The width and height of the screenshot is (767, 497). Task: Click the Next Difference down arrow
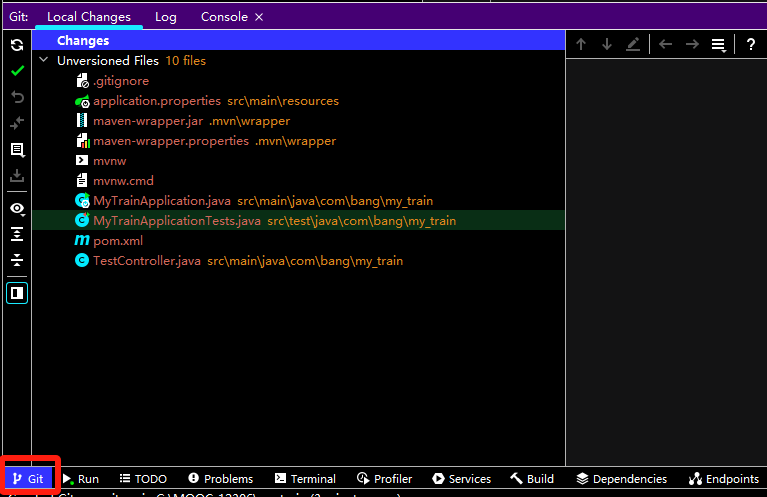607,45
